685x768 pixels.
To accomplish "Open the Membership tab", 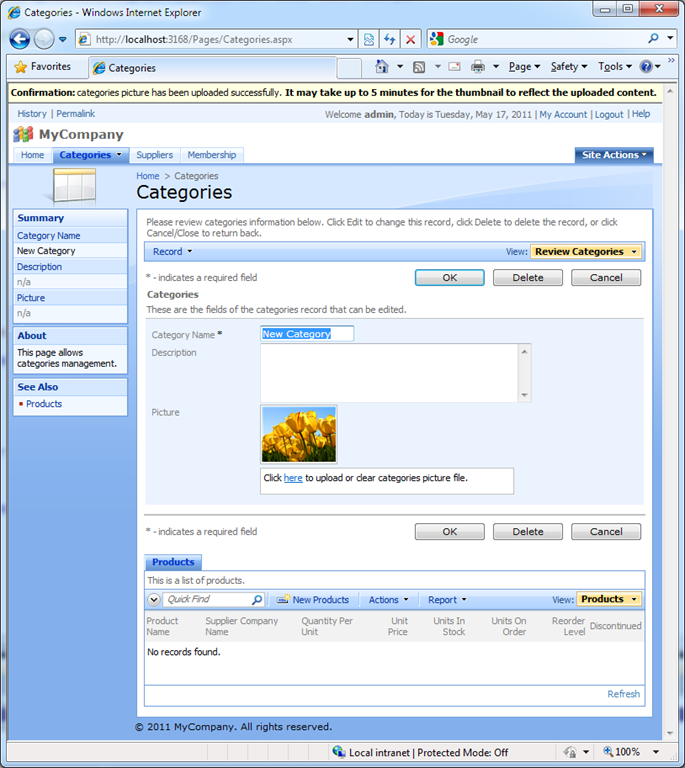I will tap(212, 155).
